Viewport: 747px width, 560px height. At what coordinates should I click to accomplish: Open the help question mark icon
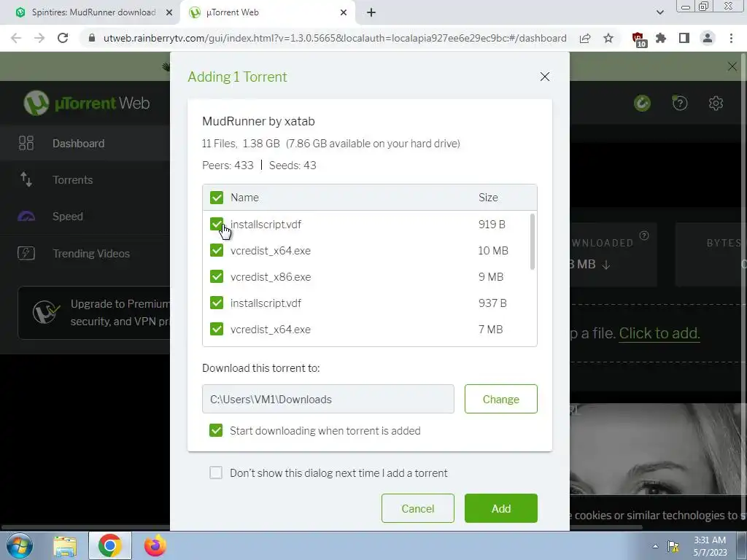pos(680,103)
